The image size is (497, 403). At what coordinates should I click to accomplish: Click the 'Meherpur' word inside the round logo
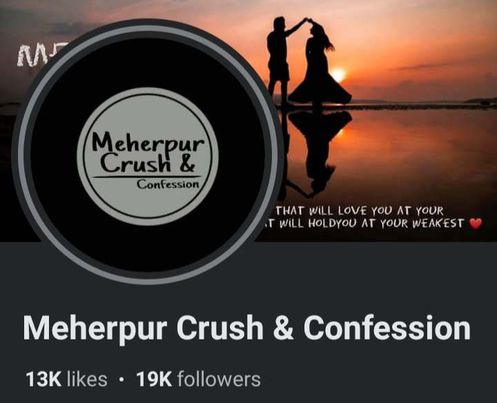(x=148, y=143)
